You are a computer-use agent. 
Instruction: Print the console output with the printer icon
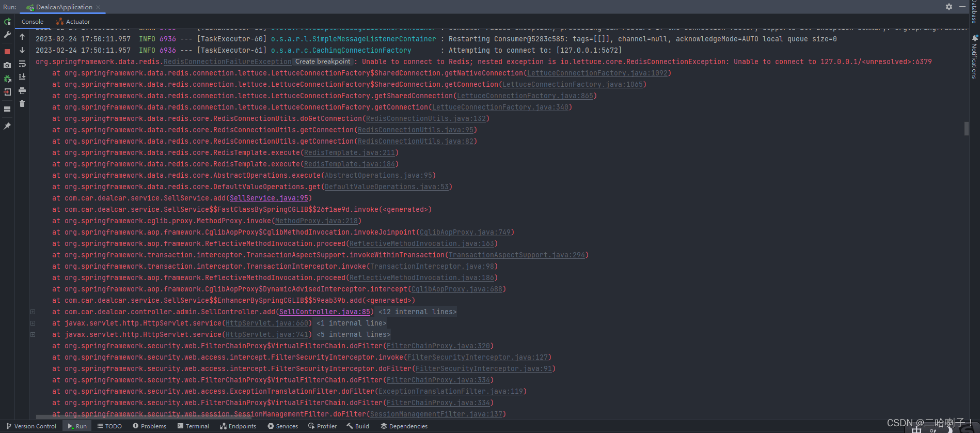click(x=22, y=90)
